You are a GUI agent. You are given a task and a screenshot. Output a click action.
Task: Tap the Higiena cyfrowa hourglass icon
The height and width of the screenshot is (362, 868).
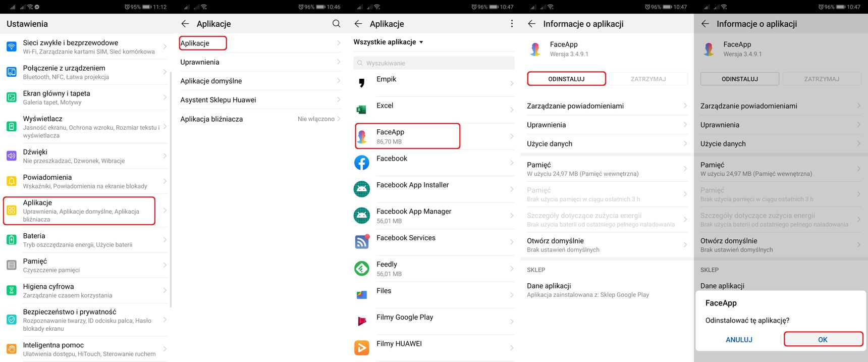[x=11, y=290]
